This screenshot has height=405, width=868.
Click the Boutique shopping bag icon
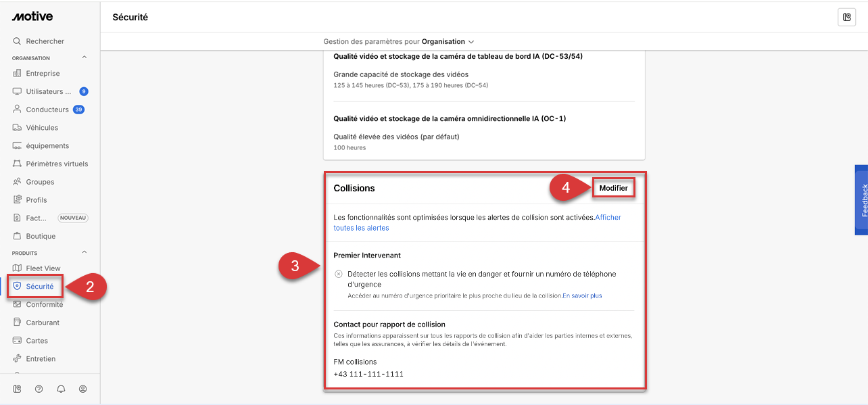18,237
